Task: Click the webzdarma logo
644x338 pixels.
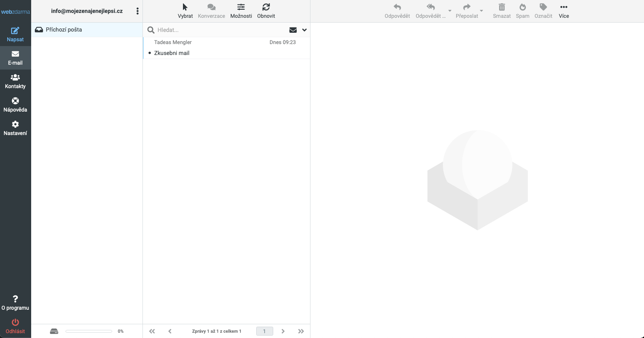Action: (15, 12)
